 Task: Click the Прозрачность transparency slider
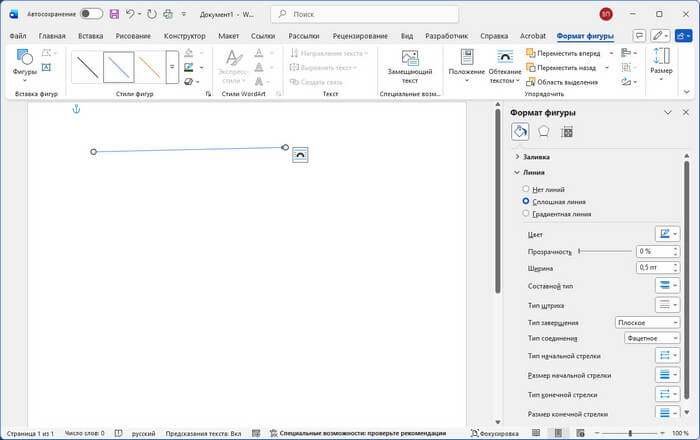tap(605, 251)
